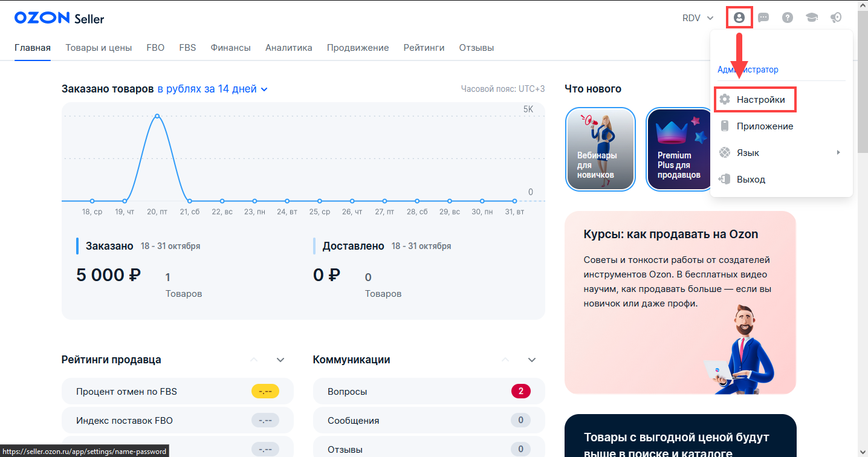Image resolution: width=868 pixels, height=457 pixels.
Task: Choose Язык in the profile menu
Action: pyautogui.click(x=782, y=153)
